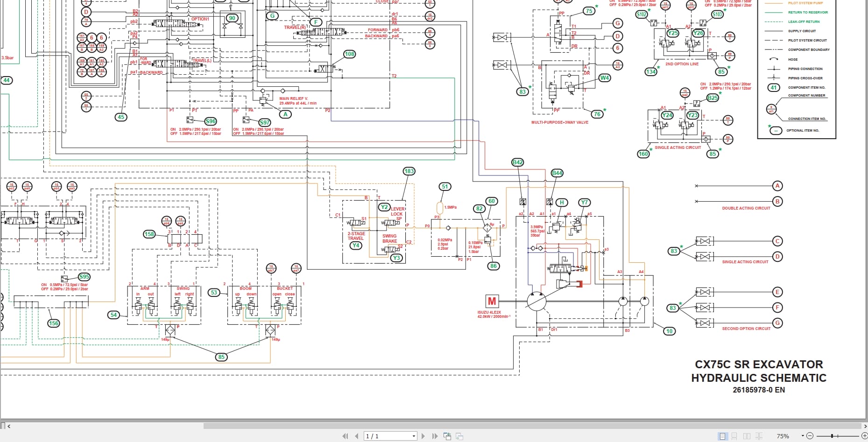Go to the first page
The image size is (868, 442).
pos(345,436)
